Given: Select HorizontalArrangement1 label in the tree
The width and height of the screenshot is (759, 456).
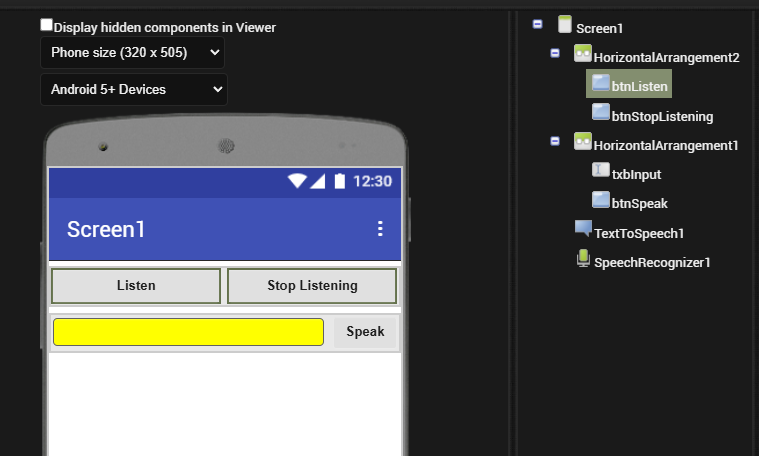Looking at the screenshot, I should click(666, 146).
